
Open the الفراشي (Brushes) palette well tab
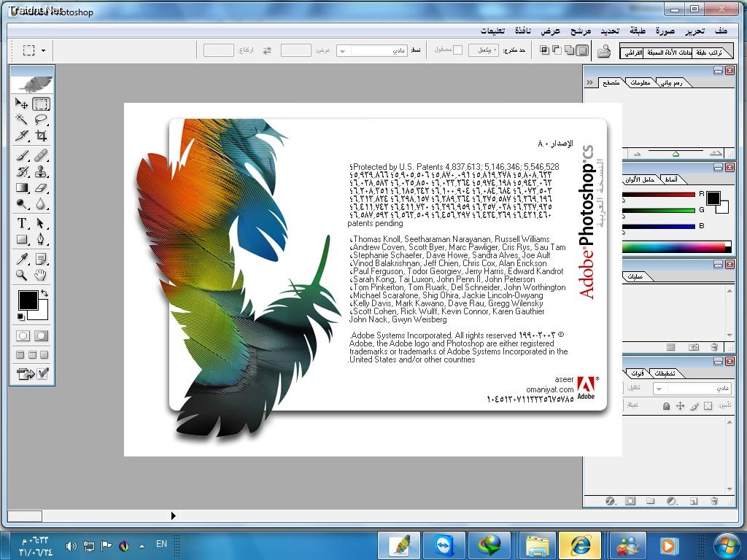633,52
